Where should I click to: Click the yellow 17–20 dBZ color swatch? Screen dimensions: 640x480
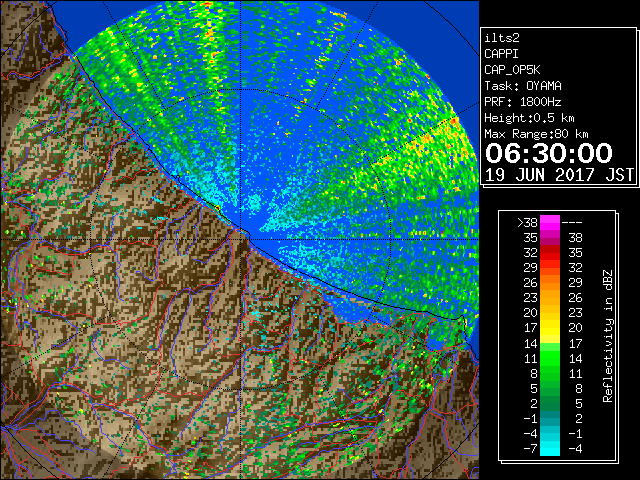tap(550, 328)
